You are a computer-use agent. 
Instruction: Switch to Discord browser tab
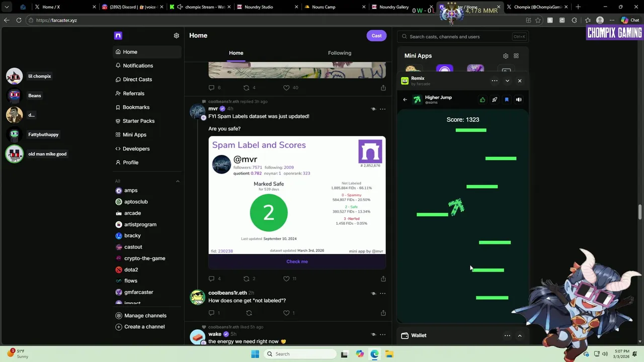(132, 7)
